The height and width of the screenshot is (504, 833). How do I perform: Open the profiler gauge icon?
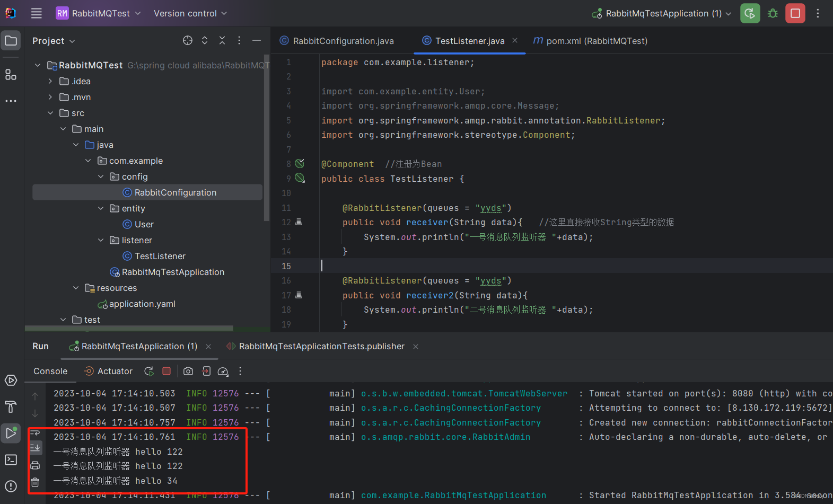point(223,371)
